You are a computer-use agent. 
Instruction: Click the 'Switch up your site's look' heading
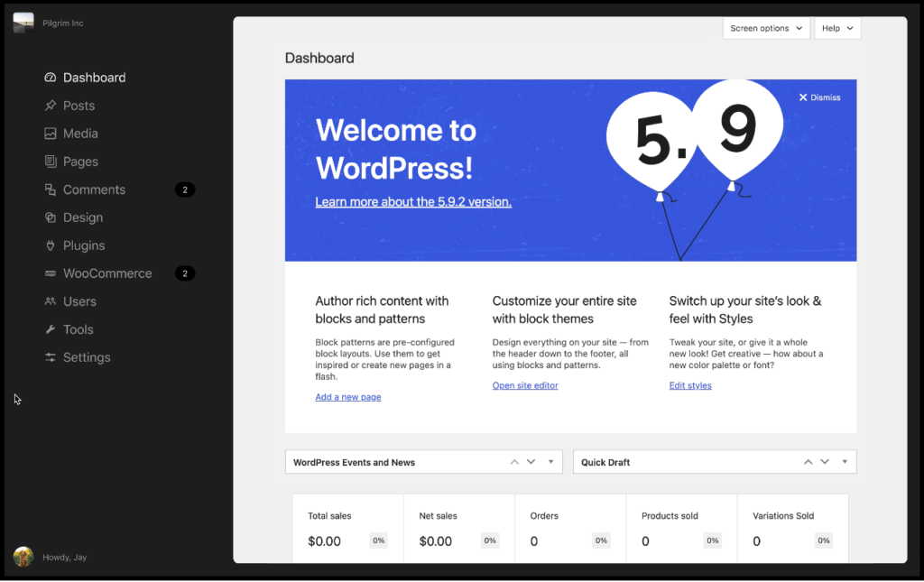pyautogui.click(x=744, y=309)
